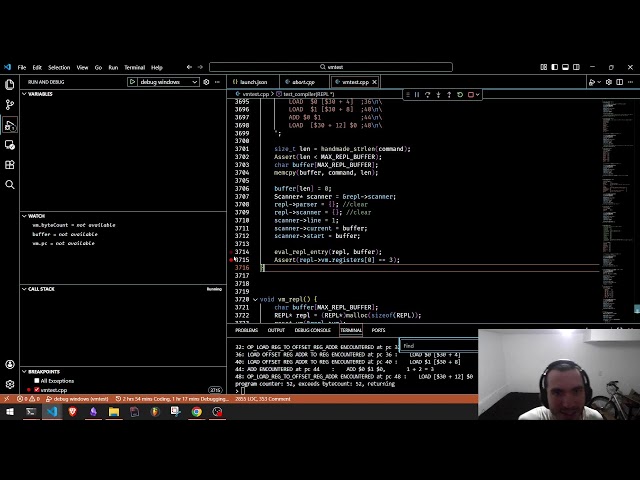The image size is (640, 480).
Task: Open dropdown arrow next to stop button
Action: pyautogui.click(x=477, y=95)
